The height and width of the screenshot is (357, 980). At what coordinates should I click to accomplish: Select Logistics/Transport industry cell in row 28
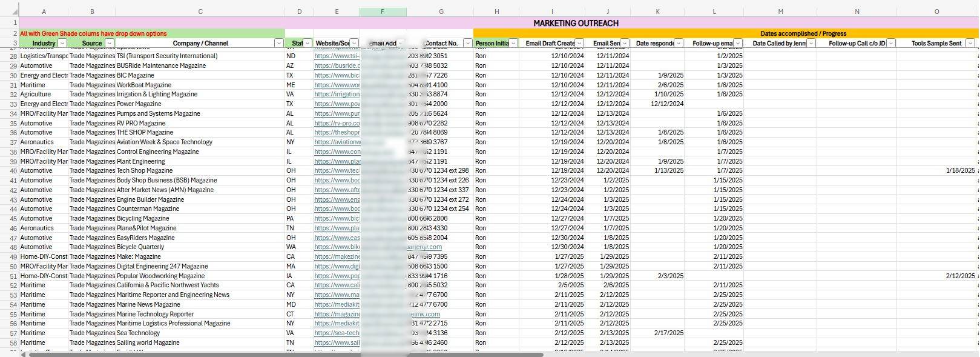pyautogui.click(x=44, y=56)
